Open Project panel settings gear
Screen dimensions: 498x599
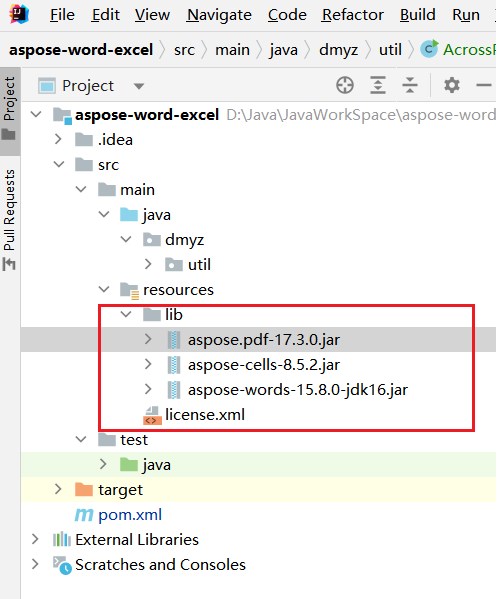452,85
